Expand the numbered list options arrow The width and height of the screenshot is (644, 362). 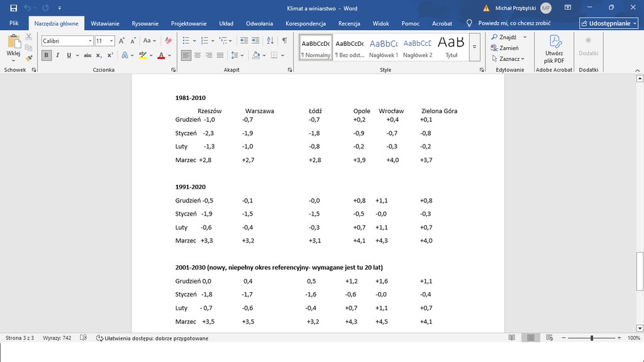(213, 41)
